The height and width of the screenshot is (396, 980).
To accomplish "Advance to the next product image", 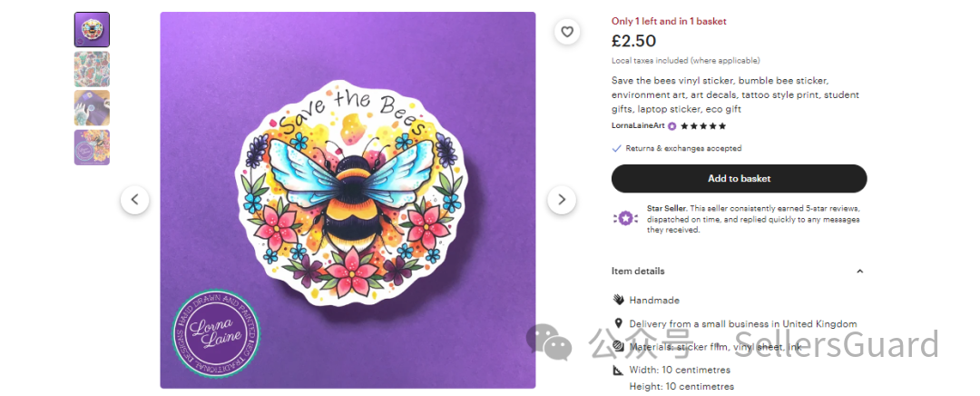I will [x=562, y=200].
